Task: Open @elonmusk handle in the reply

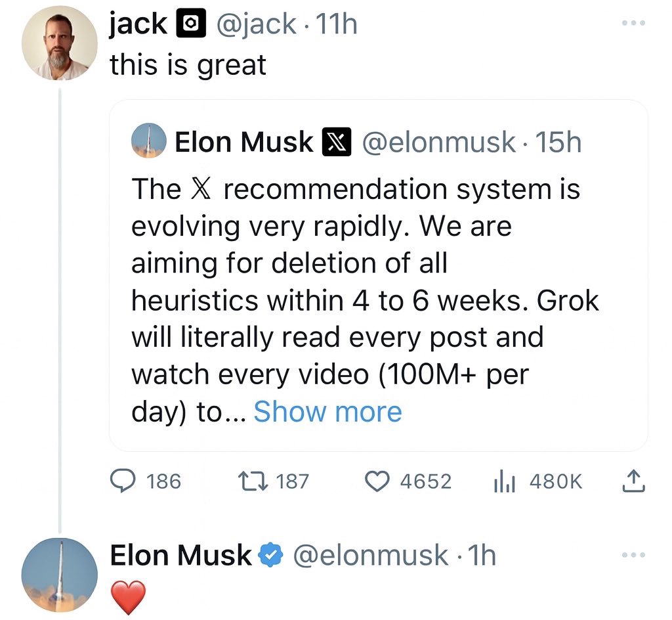Action: click(370, 556)
